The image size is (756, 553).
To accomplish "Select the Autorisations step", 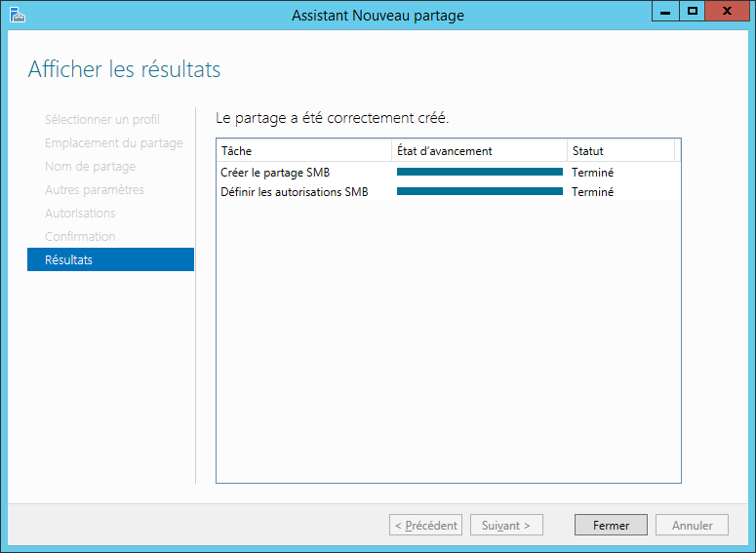I will point(80,213).
